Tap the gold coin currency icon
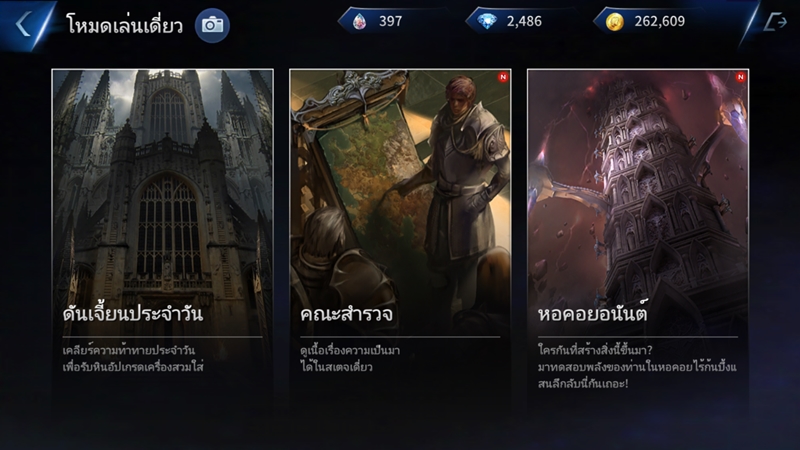The image size is (800, 450). [615, 22]
